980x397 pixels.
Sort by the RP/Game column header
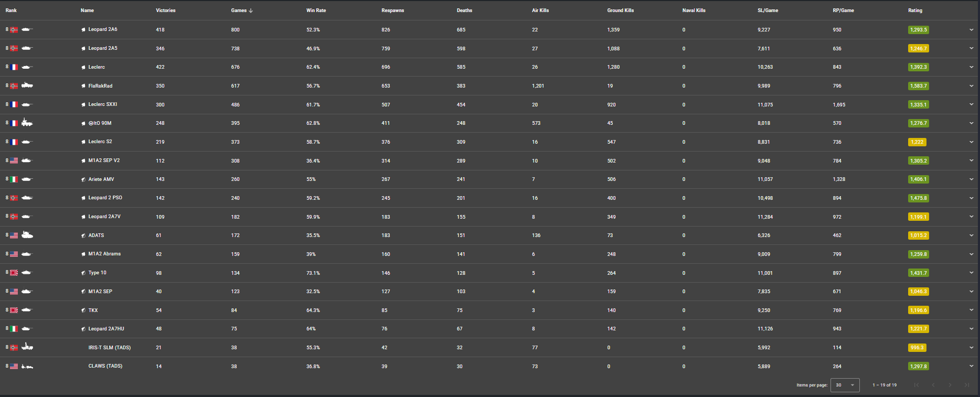[x=843, y=10]
